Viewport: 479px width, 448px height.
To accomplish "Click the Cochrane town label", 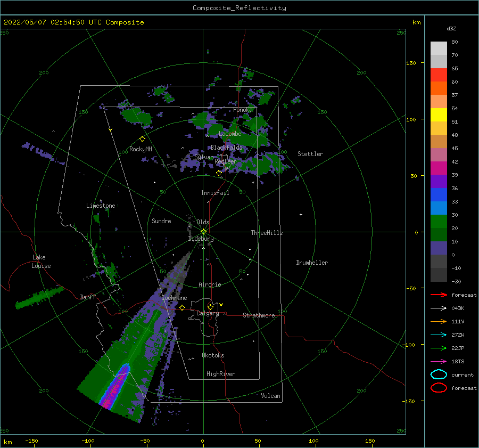I will 174,298.
